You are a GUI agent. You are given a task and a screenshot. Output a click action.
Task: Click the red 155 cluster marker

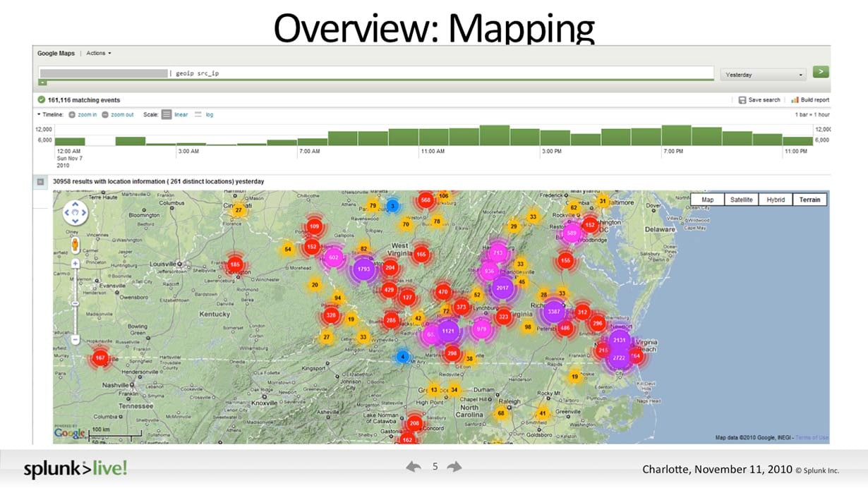(x=565, y=260)
